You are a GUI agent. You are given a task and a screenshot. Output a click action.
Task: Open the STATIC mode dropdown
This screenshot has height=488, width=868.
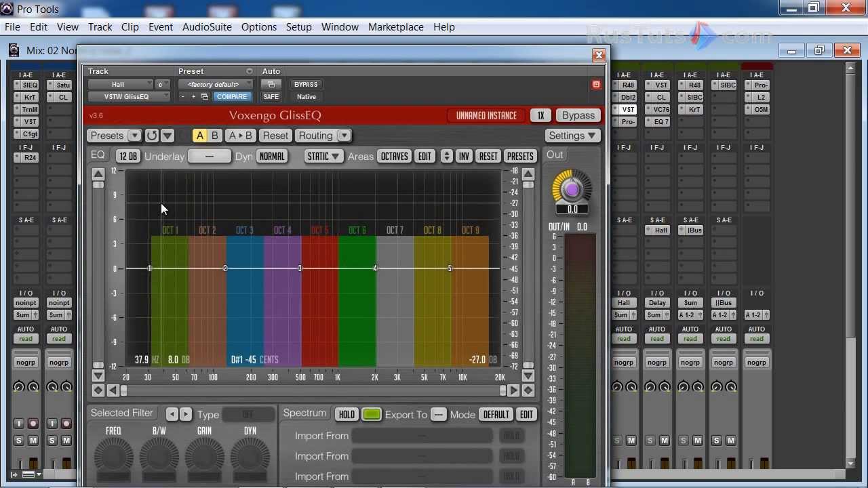[x=323, y=156]
